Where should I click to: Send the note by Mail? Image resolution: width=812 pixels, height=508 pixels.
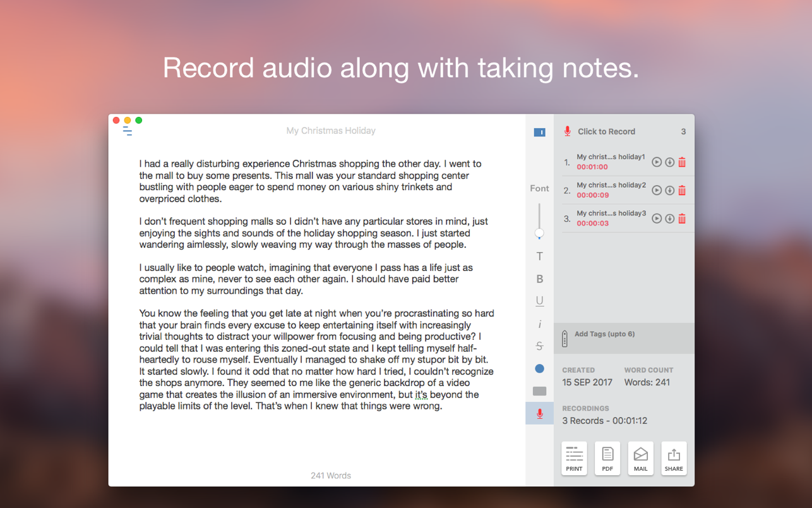640,458
